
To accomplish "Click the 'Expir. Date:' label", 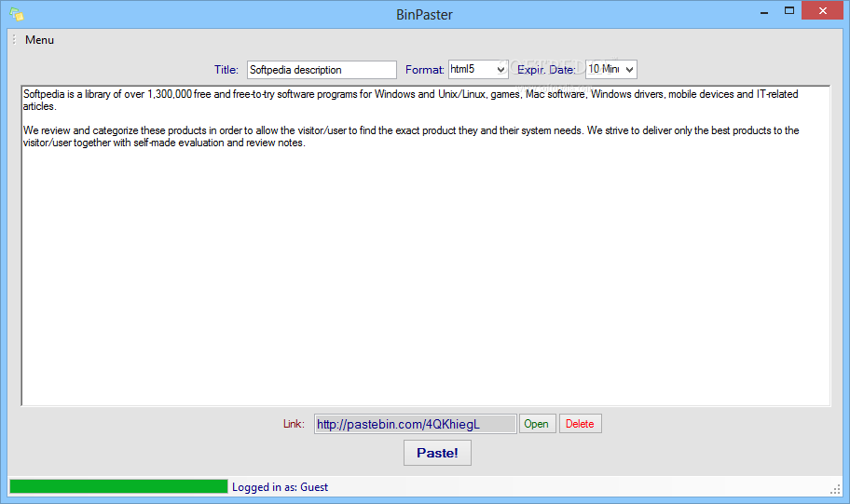I will tap(546, 70).
